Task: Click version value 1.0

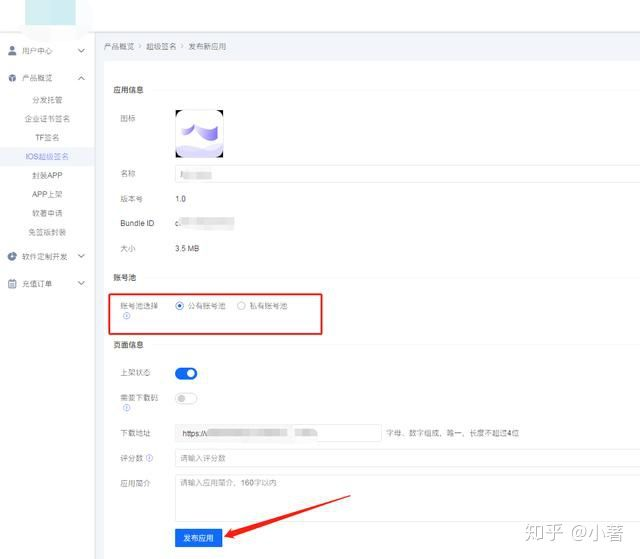Action: click(180, 199)
